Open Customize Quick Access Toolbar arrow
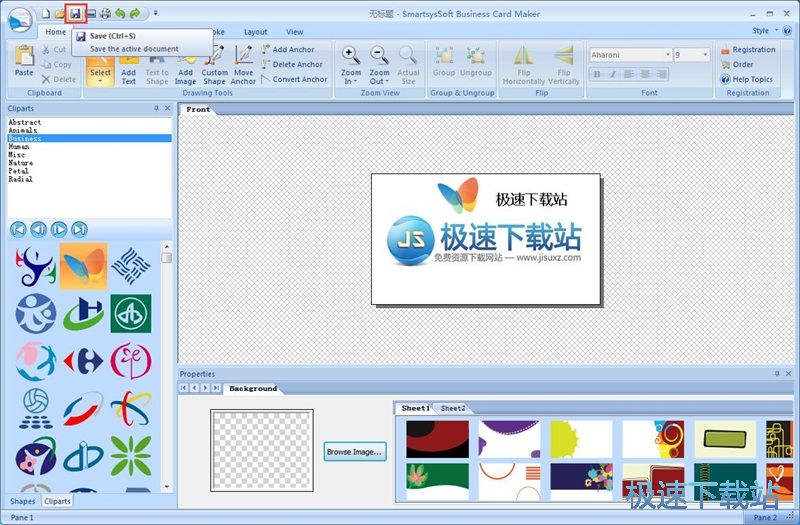Image resolution: width=800 pixels, height=525 pixels. tap(156, 13)
